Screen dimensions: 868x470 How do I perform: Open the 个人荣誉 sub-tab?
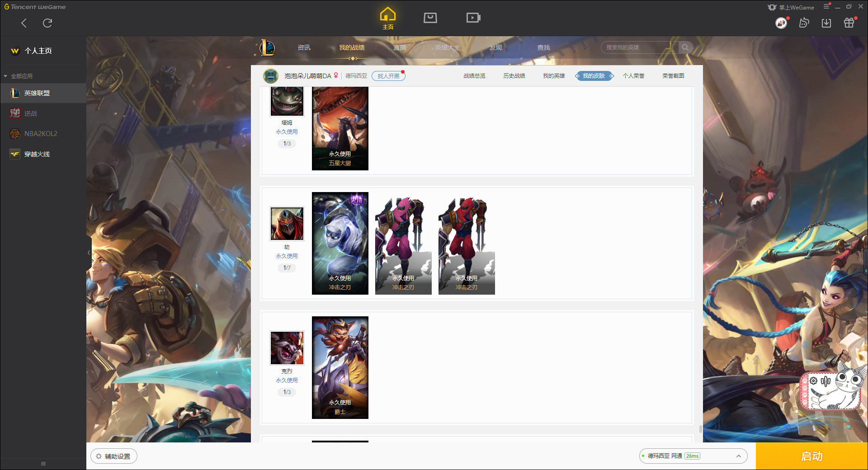(633, 76)
